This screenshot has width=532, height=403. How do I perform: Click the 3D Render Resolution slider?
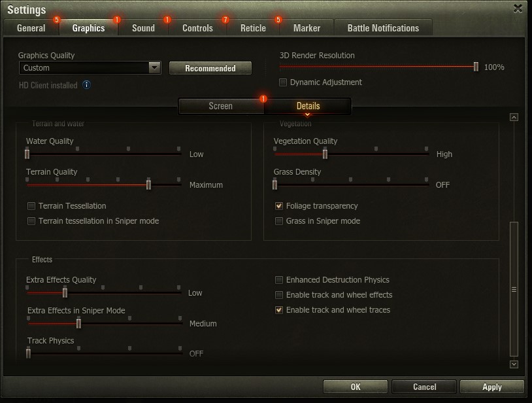coord(378,67)
